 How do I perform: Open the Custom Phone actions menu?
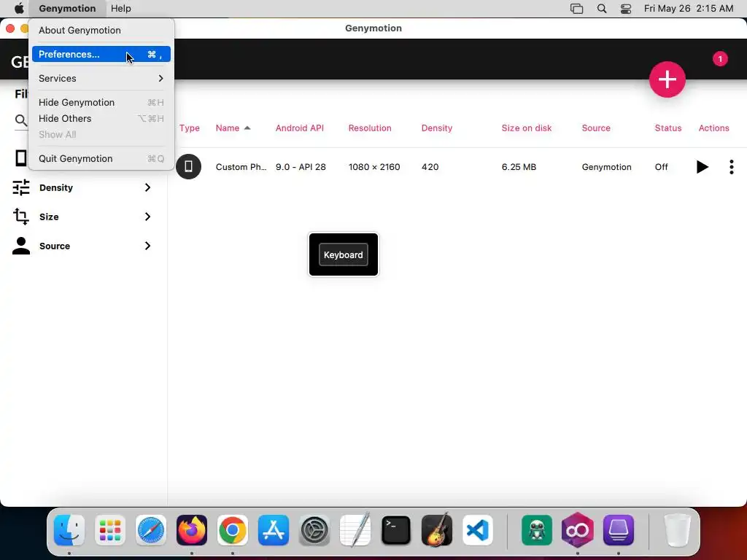[731, 167]
